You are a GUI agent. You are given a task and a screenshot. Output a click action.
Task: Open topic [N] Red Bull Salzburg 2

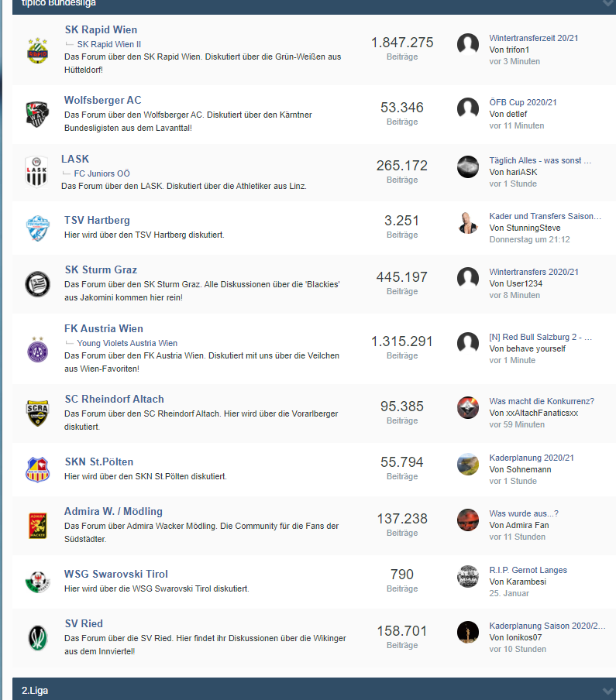point(541,337)
